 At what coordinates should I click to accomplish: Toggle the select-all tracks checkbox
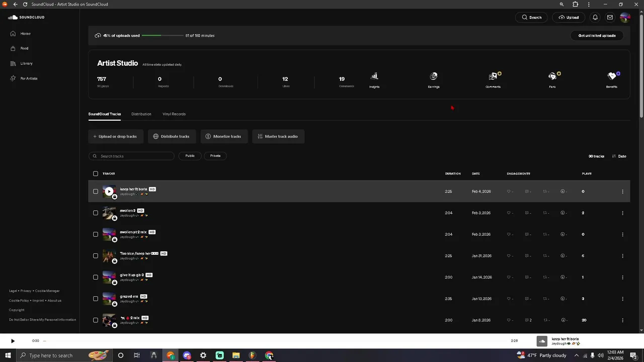[96, 173]
